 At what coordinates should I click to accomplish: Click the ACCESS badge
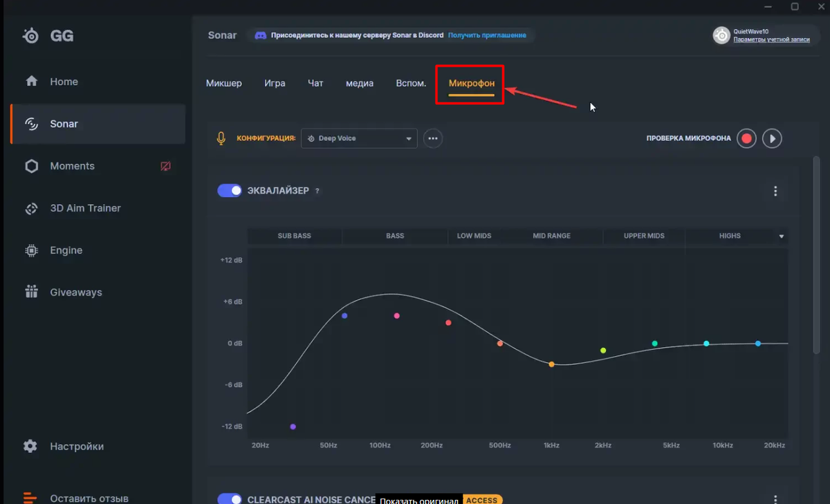click(482, 500)
